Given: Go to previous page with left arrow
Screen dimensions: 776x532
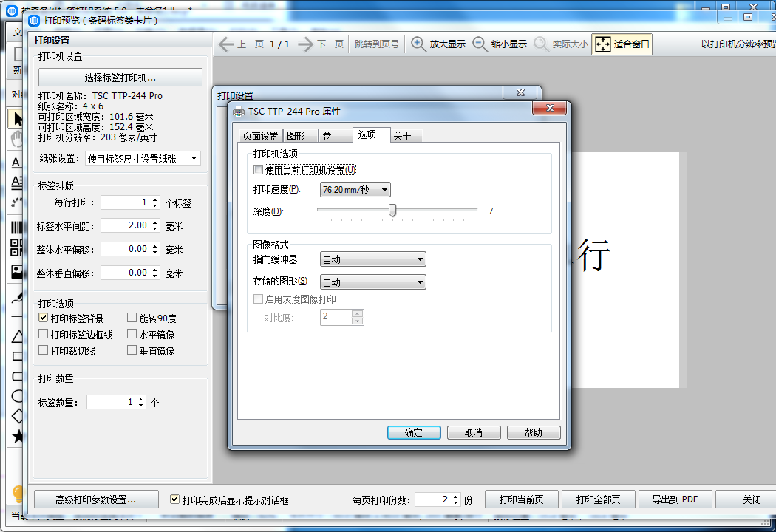Looking at the screenshot, I should 227,44.
